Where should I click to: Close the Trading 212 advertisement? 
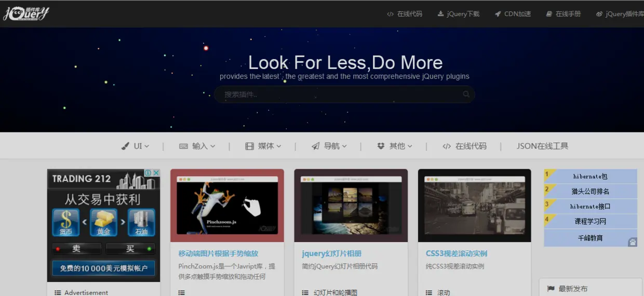[x=156, y=173]
